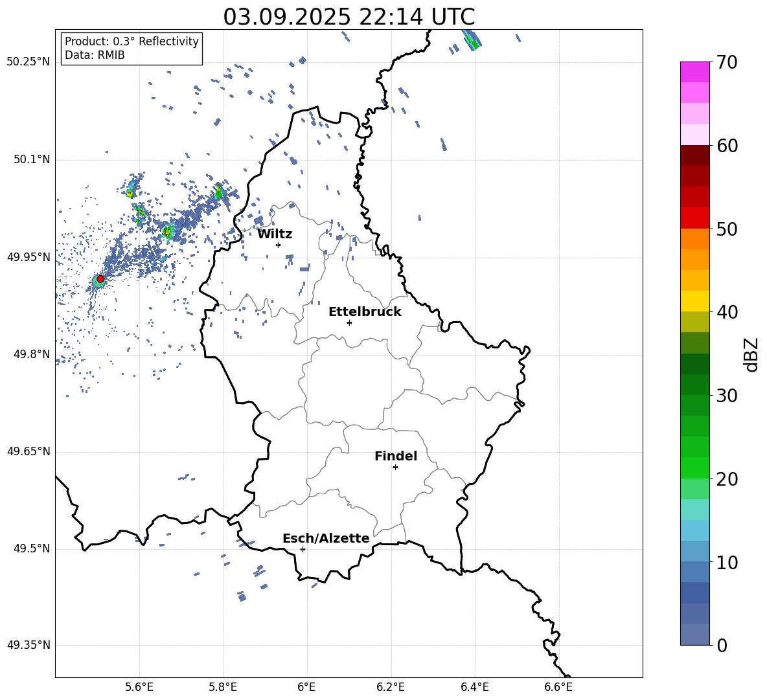Click the colorbar tick value 70
Viewport: 767px width, 700px height.
(x=727, y=63)
